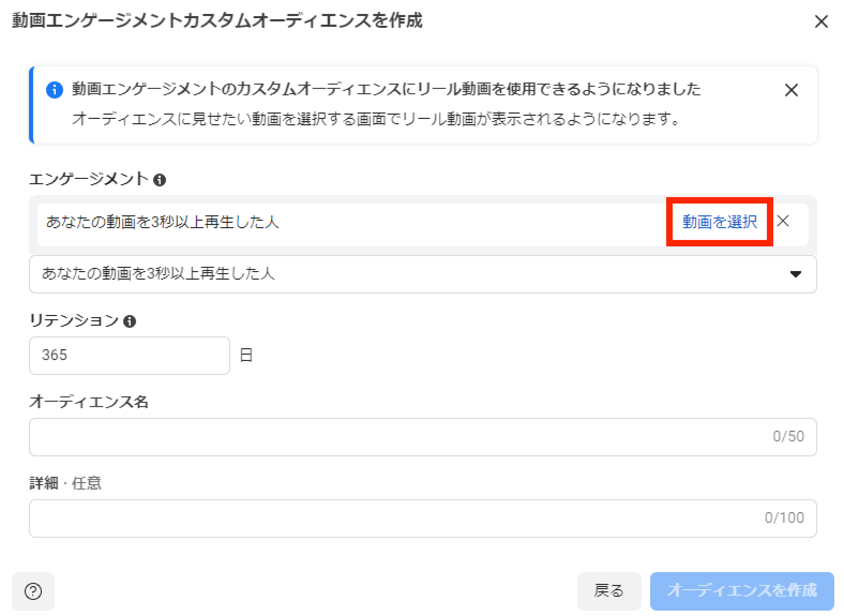Open help via question mark button

33,591
